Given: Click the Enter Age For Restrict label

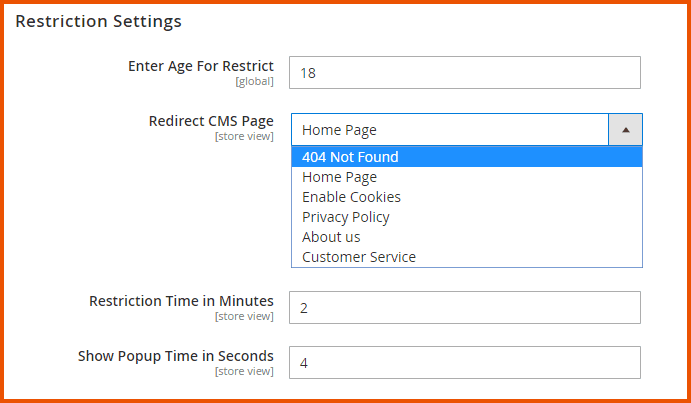Looking at the screenshot, I should tap(201, 66).
